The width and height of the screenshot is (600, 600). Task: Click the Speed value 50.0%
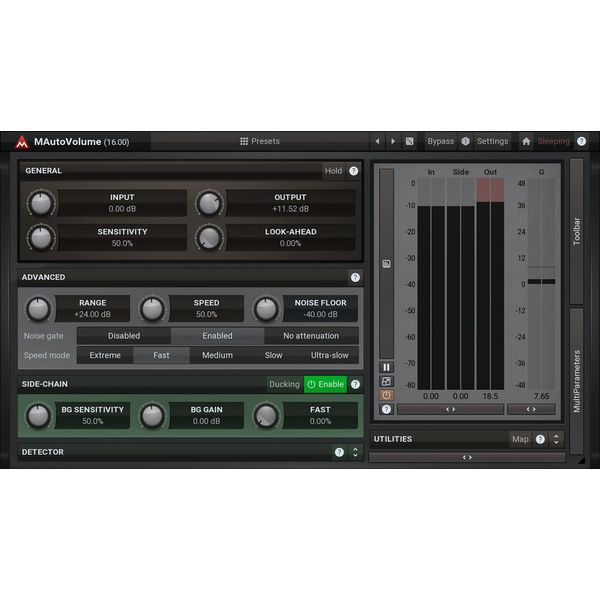tap(207, 315)
